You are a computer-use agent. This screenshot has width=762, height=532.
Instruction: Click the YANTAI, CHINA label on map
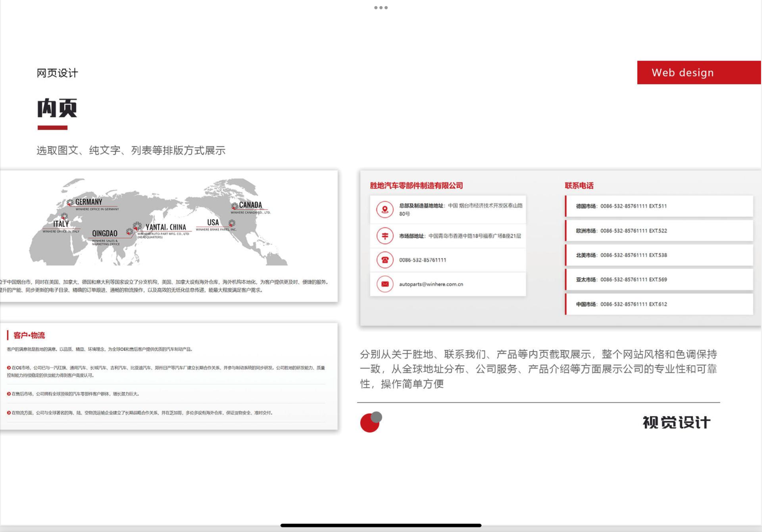coord(166,227)
